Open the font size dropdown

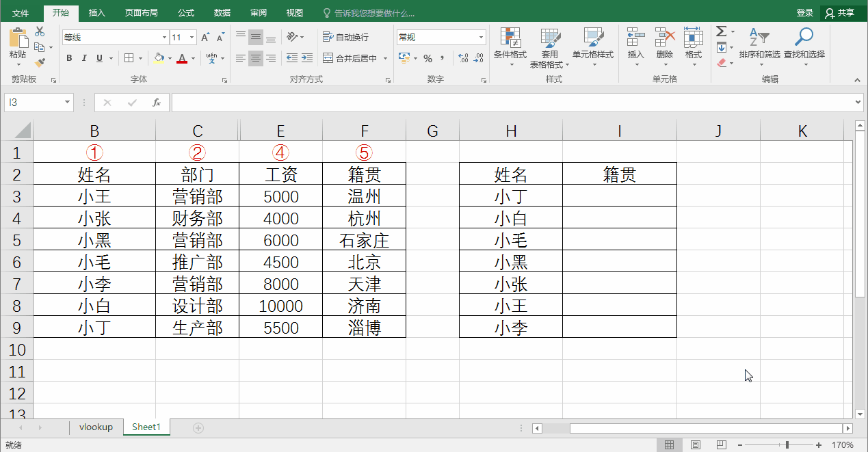coord(192,38)
